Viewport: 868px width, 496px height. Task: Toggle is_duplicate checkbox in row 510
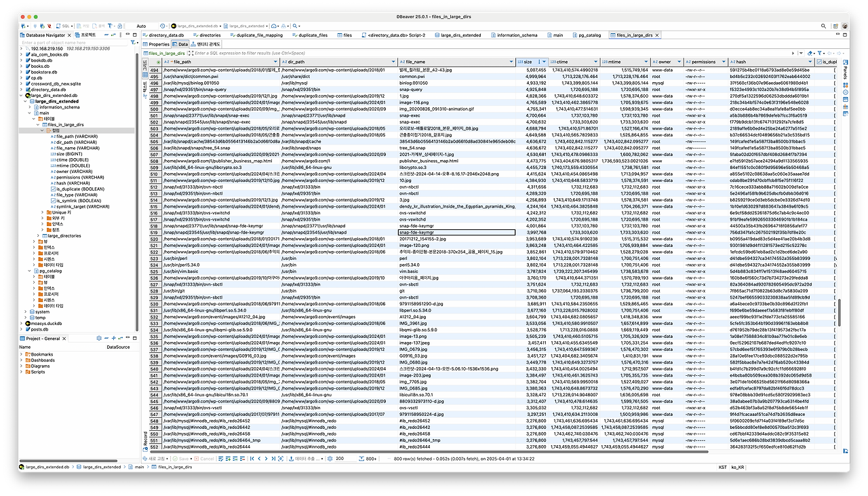pos(835,174)
